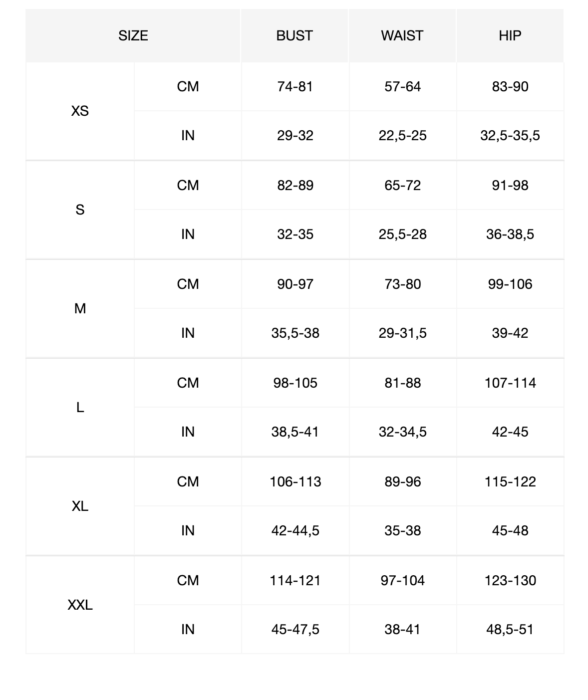Select the XXL size row label

tap(80, 605)
